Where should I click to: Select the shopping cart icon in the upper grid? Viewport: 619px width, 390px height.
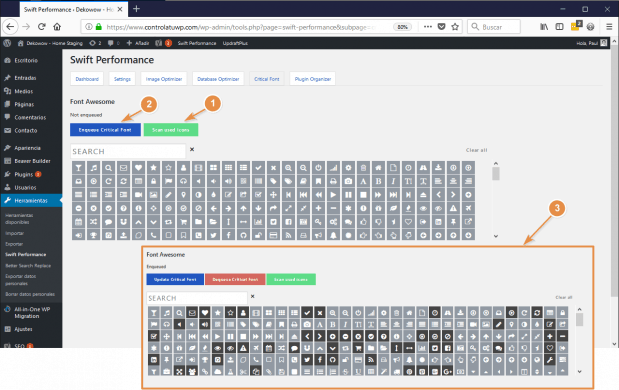pos(184,221)
